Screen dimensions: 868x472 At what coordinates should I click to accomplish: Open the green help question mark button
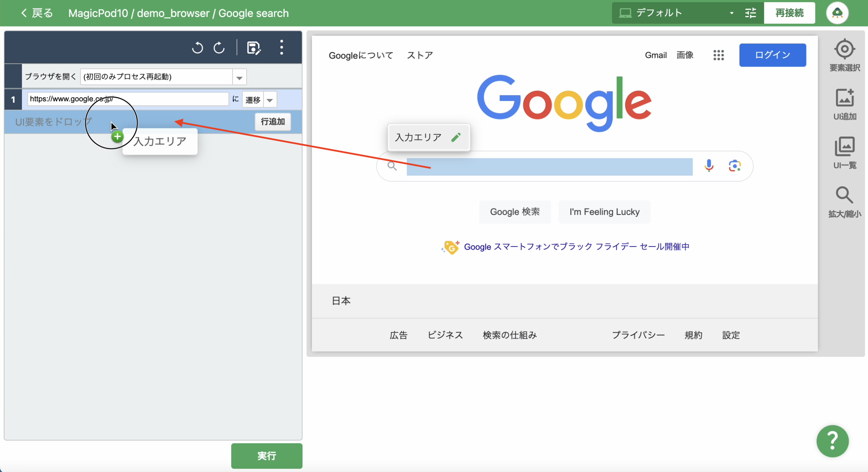[832, 441]
